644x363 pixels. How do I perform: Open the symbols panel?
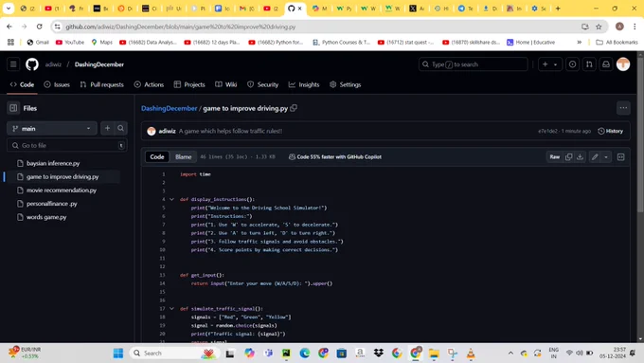621,156
